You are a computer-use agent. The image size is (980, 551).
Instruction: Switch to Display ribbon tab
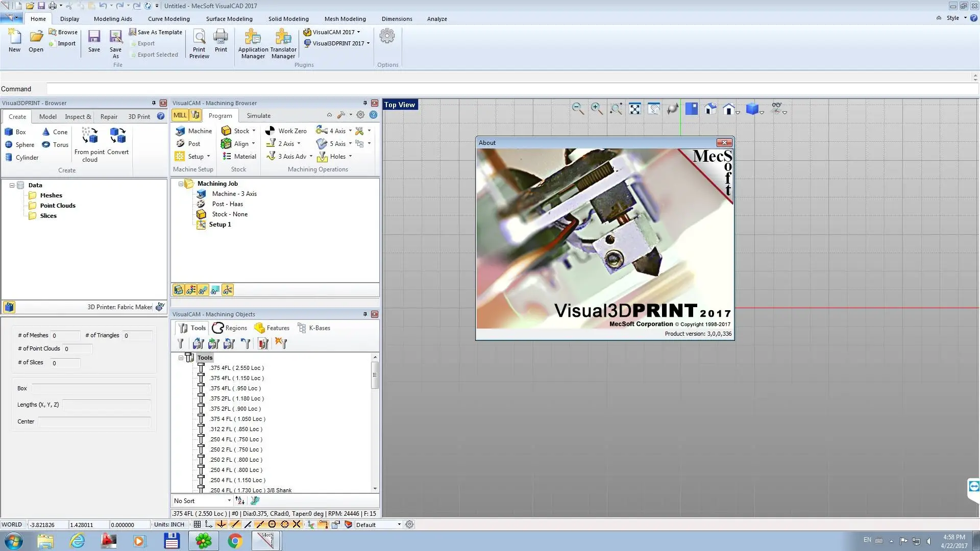(x=69, y=19)
